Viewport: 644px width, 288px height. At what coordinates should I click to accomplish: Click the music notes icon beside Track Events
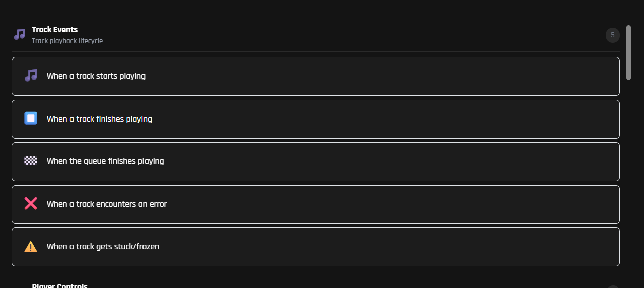click(x=19, y=34)
